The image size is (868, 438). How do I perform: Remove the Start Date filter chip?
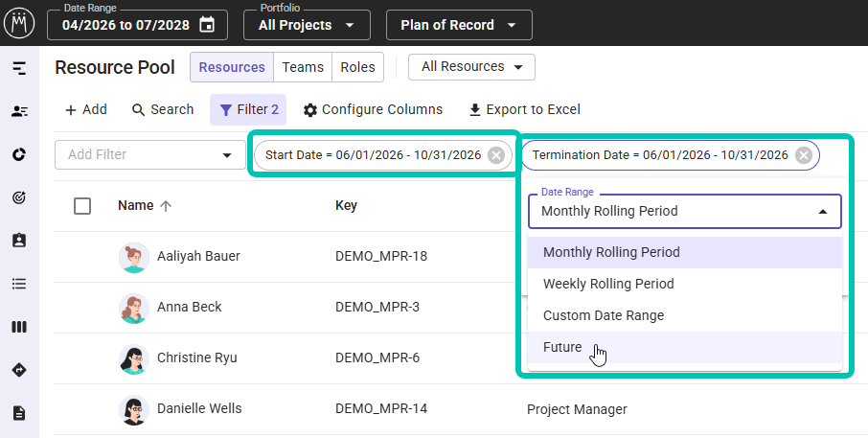click(496, 155)
